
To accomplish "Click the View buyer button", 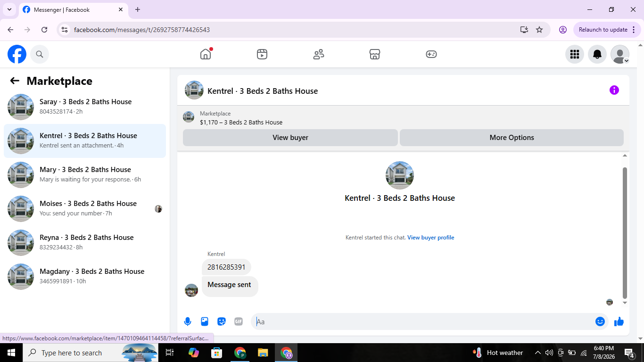I will tap(290, 138).
